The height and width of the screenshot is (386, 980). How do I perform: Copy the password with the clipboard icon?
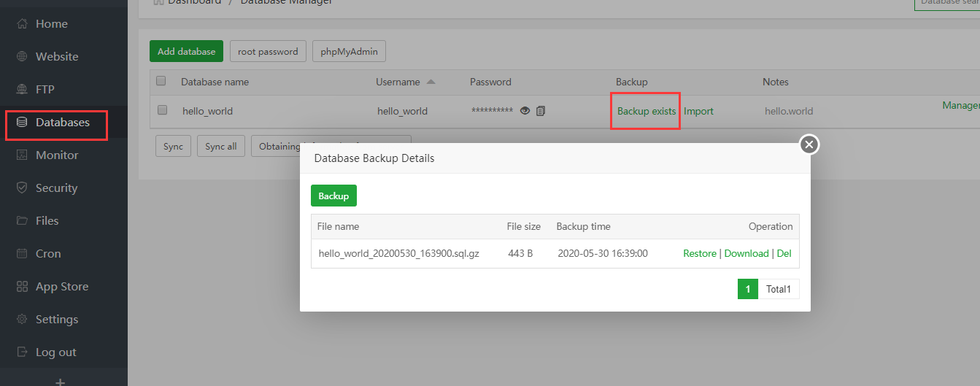click(541, 111)
